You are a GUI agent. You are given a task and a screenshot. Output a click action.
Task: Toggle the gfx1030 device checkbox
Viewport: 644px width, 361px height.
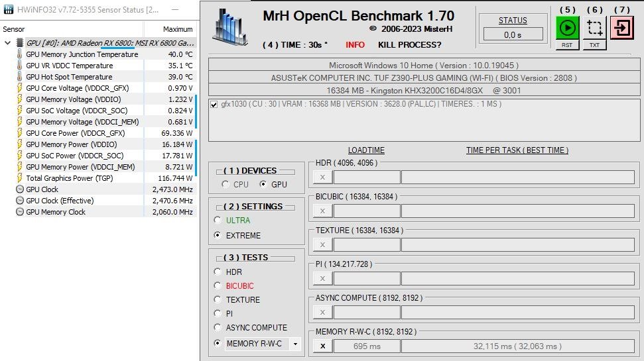click(214, 105)
